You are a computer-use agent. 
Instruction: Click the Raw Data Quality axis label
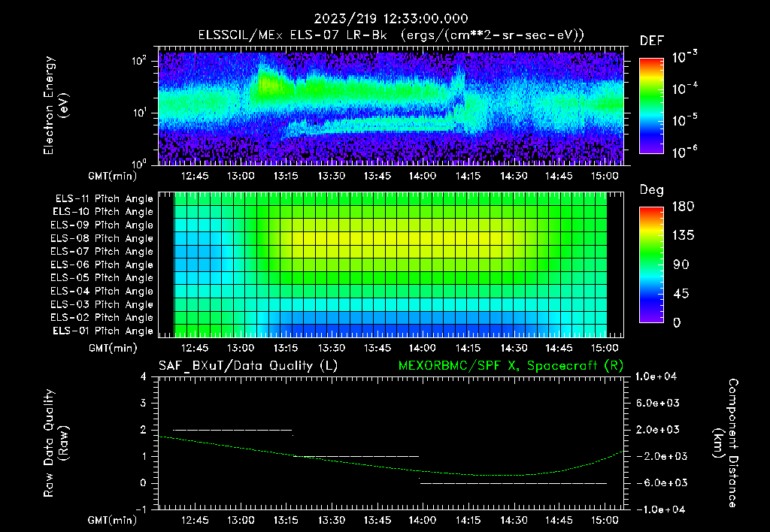tap(56, 443)
